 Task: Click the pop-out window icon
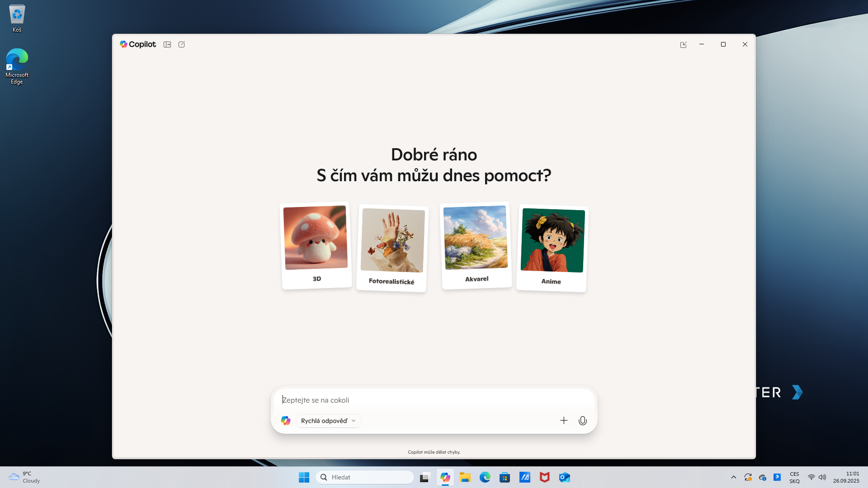pyautogui.click(x=683, y=44)
